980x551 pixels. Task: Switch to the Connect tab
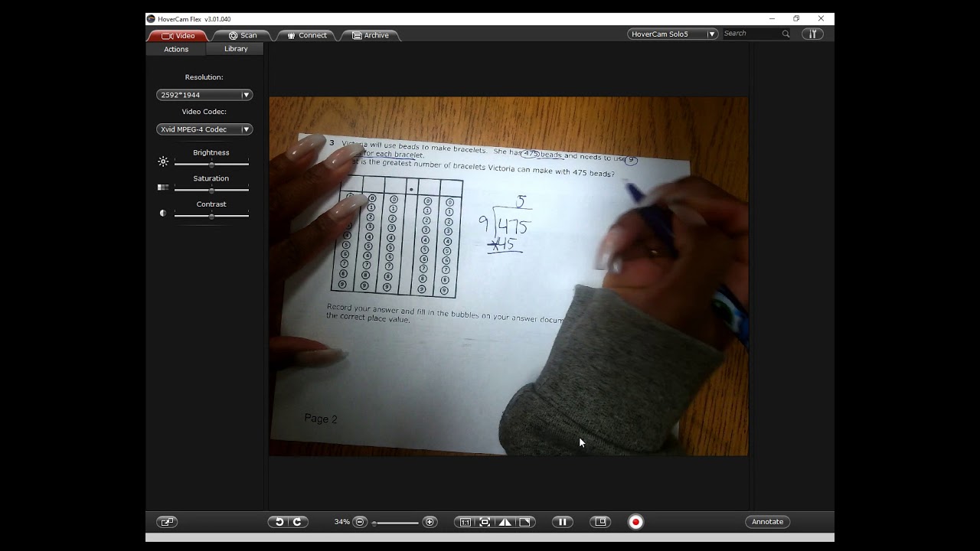point(306,35)
